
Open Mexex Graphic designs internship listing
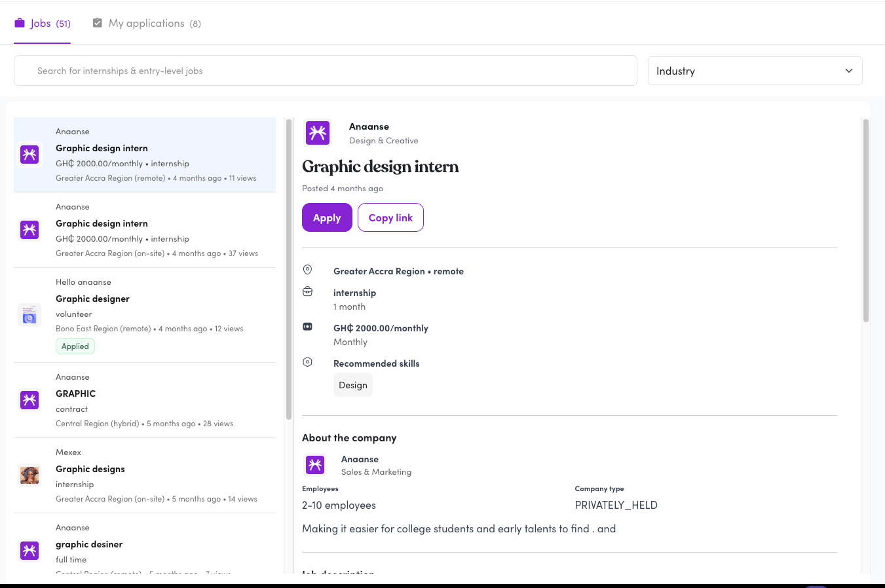point(145,475)
